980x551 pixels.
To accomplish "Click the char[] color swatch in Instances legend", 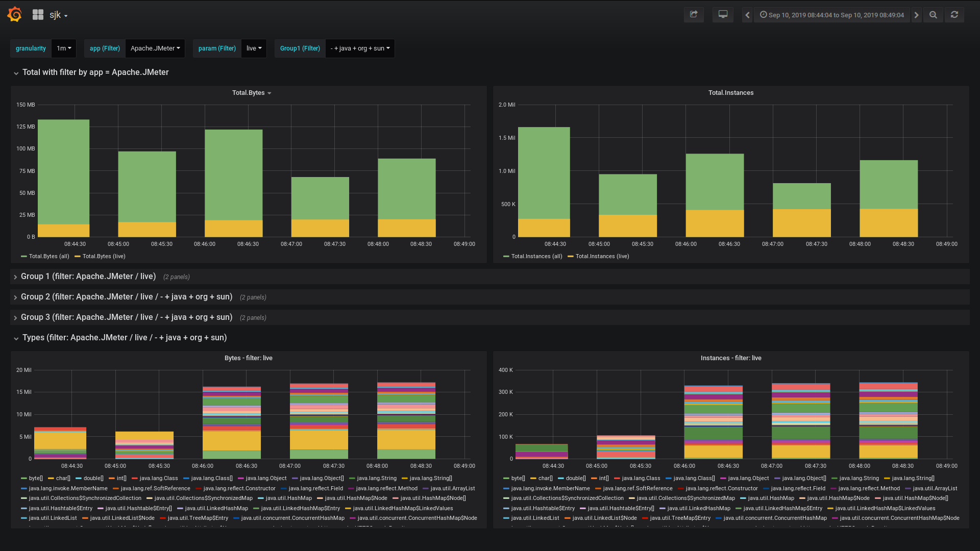I will pyautogui.click(x=533, y=479).
